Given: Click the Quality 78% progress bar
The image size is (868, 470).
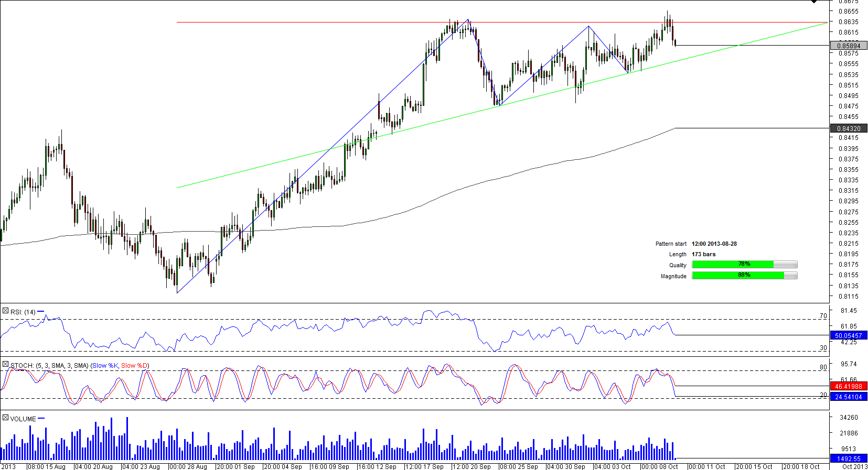Looking at the screenshot, I should [x=744, y=265].
